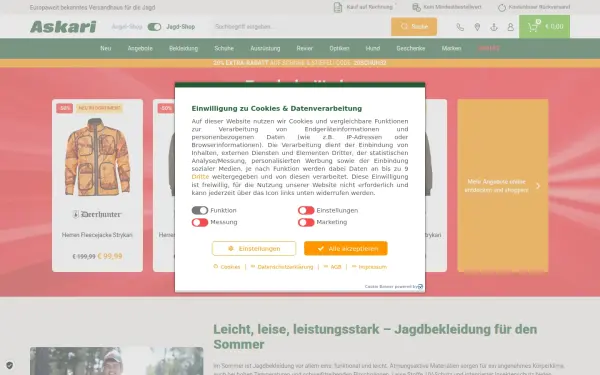
Task: Open the Optiken menu
Action: coord(339,49)
